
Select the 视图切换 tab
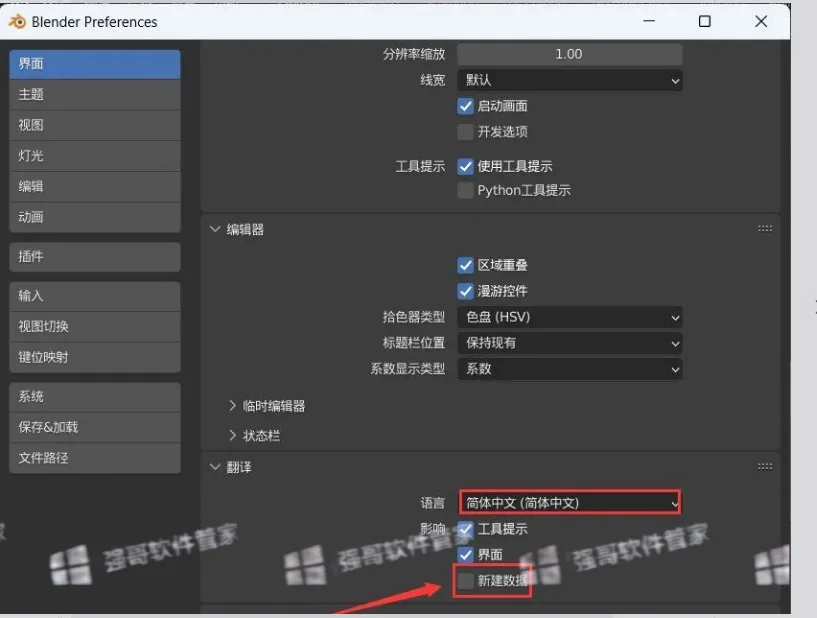pos(95,327)
